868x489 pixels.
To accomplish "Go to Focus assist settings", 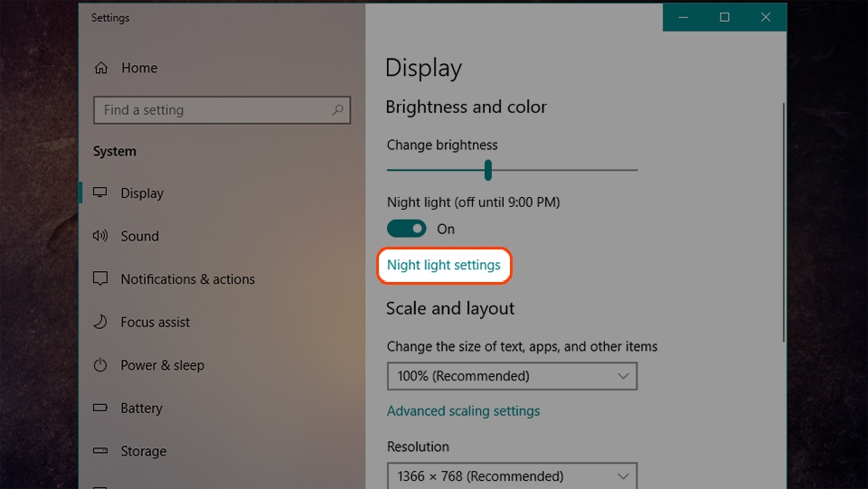I will (x=155, y=322).
